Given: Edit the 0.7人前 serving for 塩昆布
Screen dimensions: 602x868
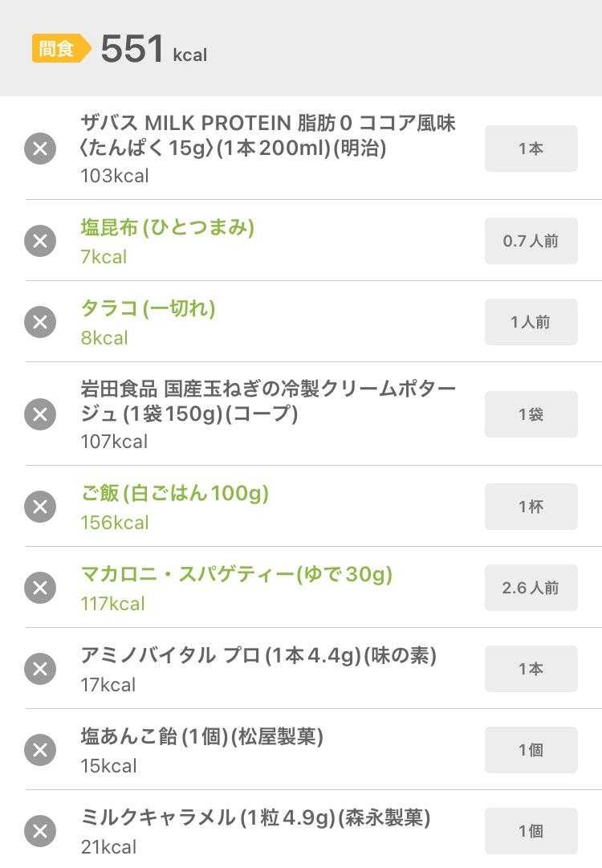Looking at the screenshot, I should [531, 241].
